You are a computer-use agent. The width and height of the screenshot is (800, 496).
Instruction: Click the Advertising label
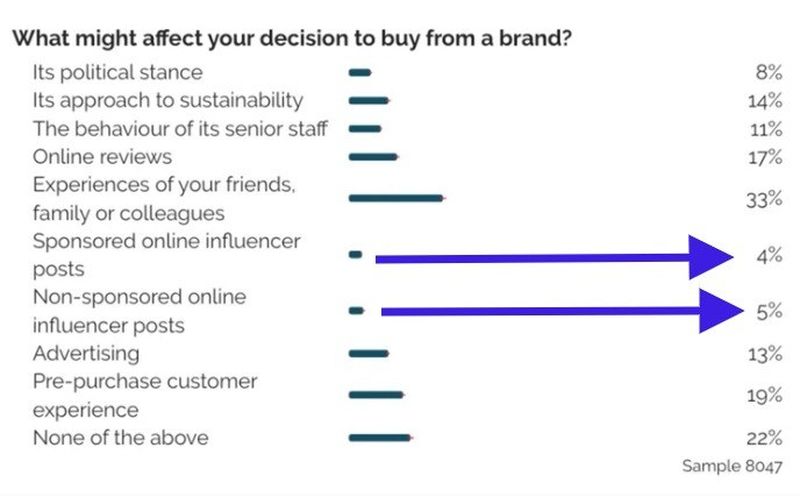[x=86, y=354]
